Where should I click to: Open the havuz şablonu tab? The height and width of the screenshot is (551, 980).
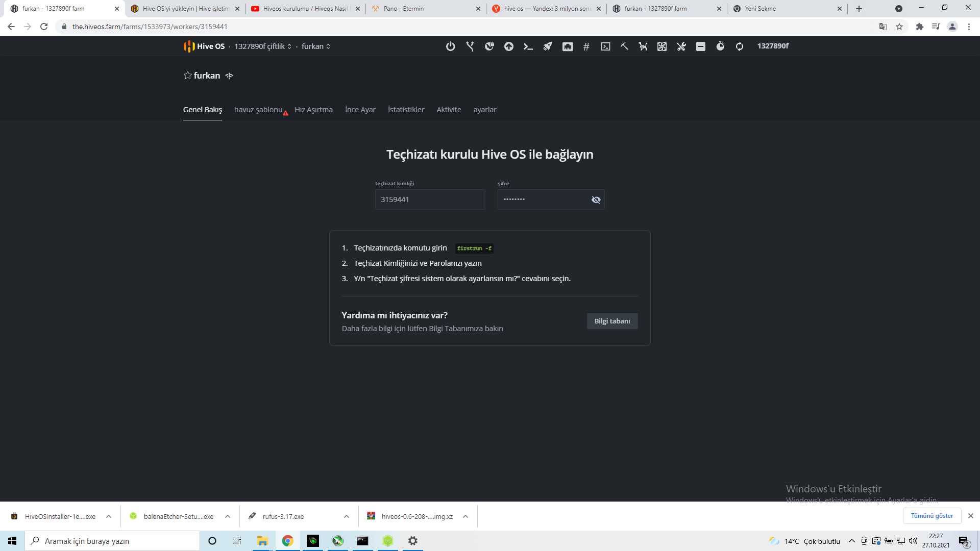pyautogui.click(x=258, y=110)
